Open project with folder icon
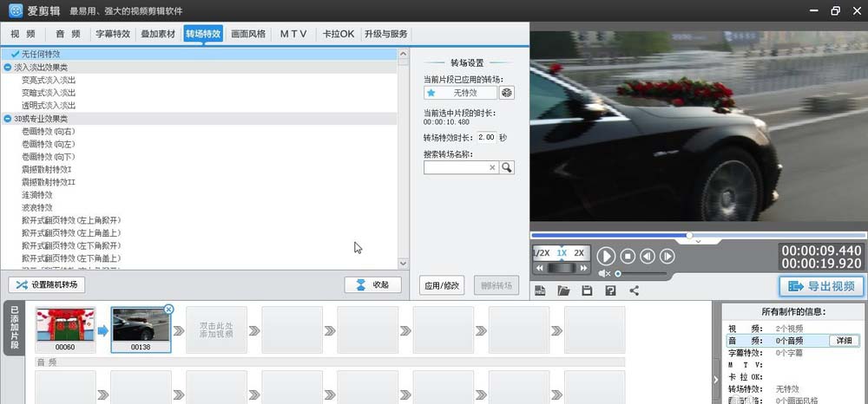This screenshot has height=404, width=868. pyautogui.click(x=563, y=290)
